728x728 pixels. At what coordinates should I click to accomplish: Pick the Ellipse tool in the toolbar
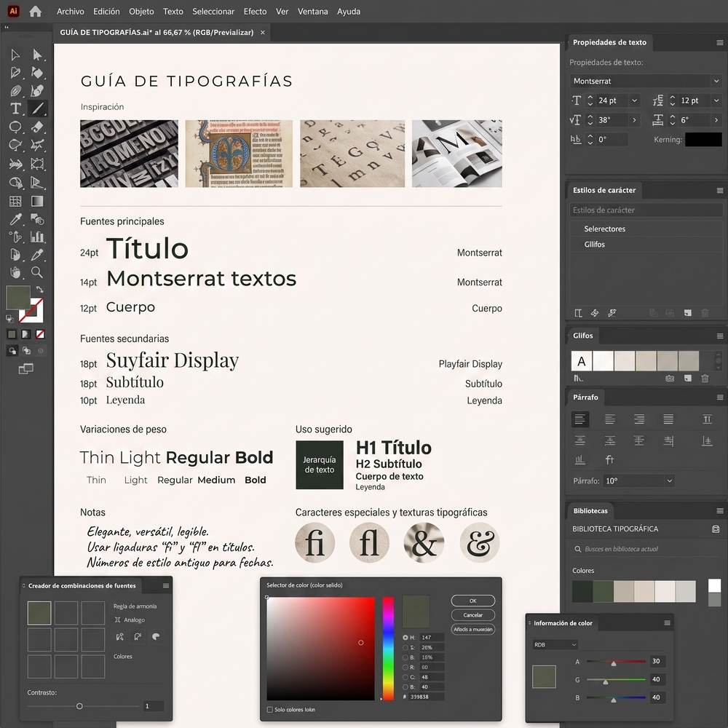click(15, 127)
